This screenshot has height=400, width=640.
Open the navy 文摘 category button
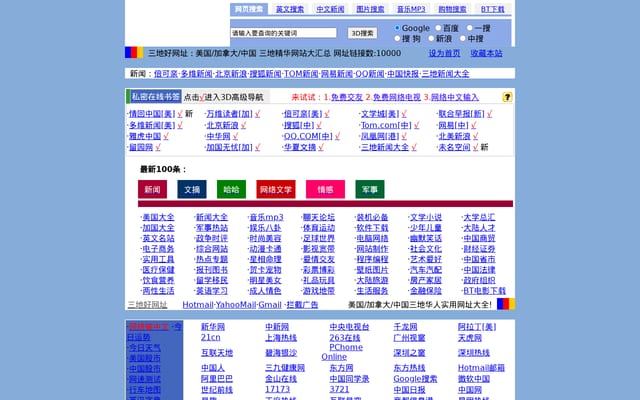192,189
